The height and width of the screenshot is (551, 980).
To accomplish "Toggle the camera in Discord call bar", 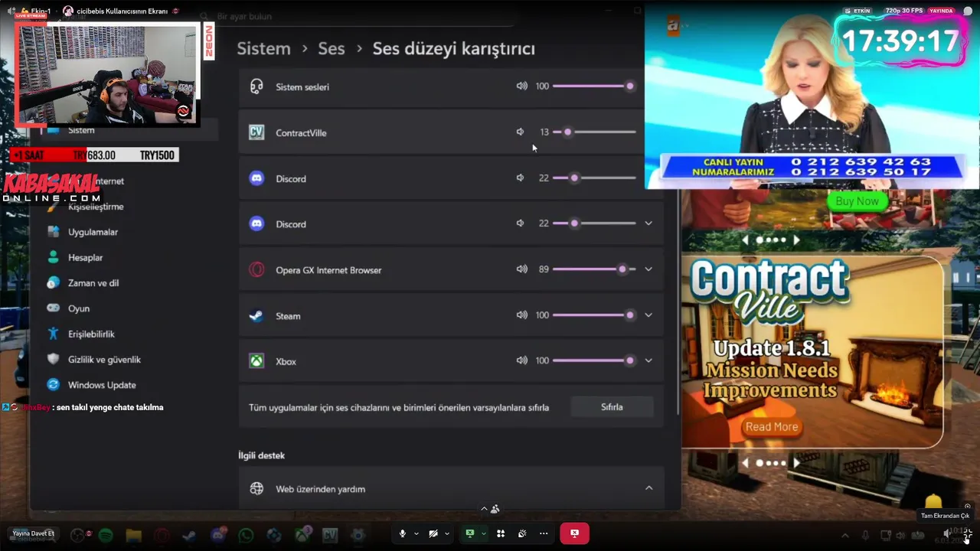I will [x=433, y=533].
